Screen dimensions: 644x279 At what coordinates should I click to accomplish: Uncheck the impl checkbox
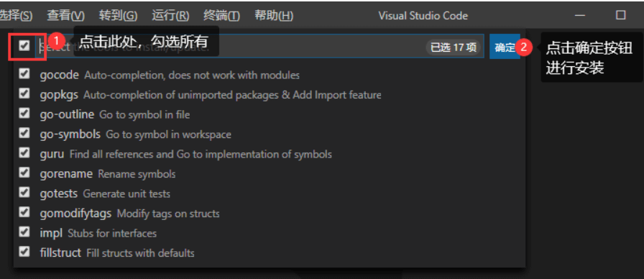[24, 232]
